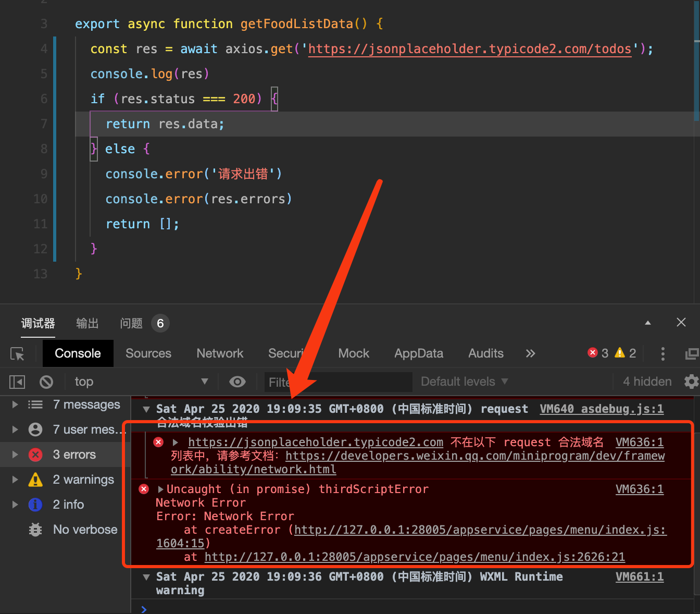Collapse debugger panel with up triangle

coord(648,323)
